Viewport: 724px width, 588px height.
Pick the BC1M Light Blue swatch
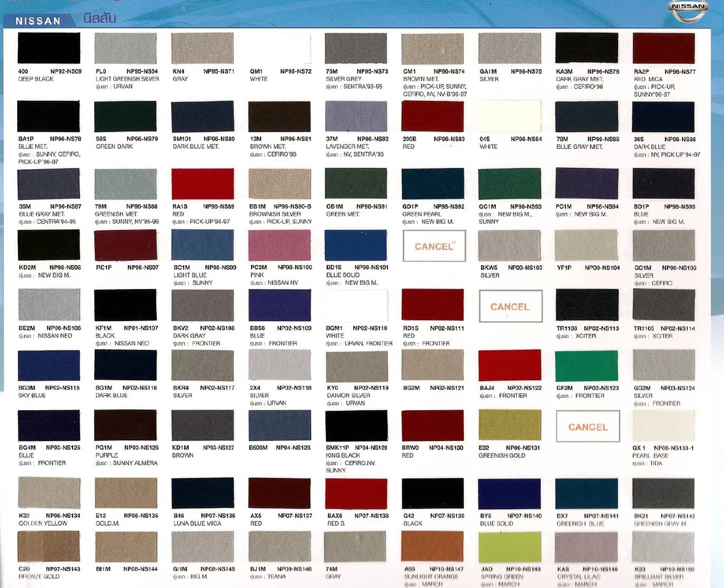point(203,245)
